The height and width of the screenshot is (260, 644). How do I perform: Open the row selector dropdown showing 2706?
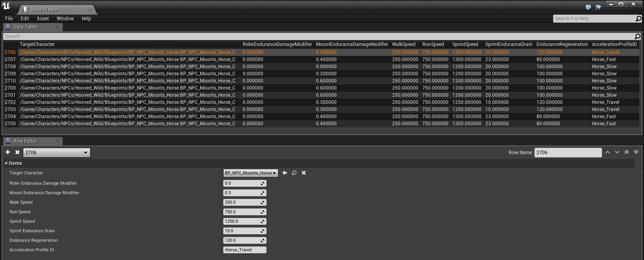pyautogui.click(x=56, y=153)
